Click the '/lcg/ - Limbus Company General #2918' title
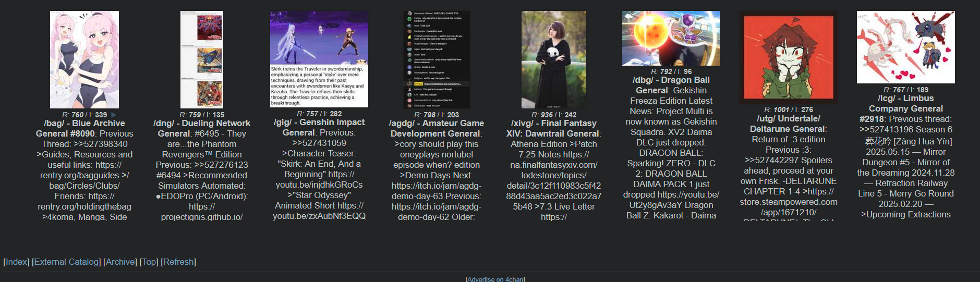This screenshot has height=282, width=980. [x=906, y=108]
